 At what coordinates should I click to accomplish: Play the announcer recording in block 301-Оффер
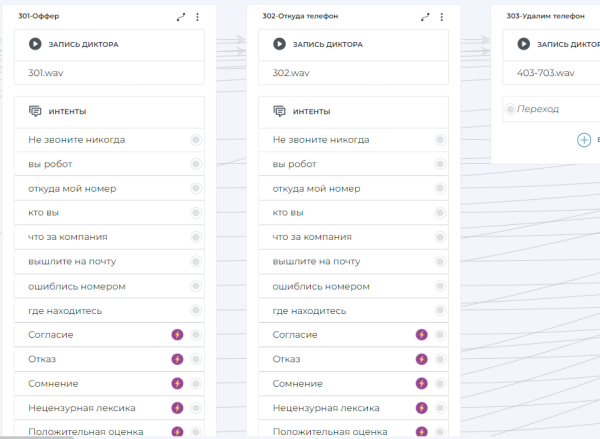coord(36,44)
